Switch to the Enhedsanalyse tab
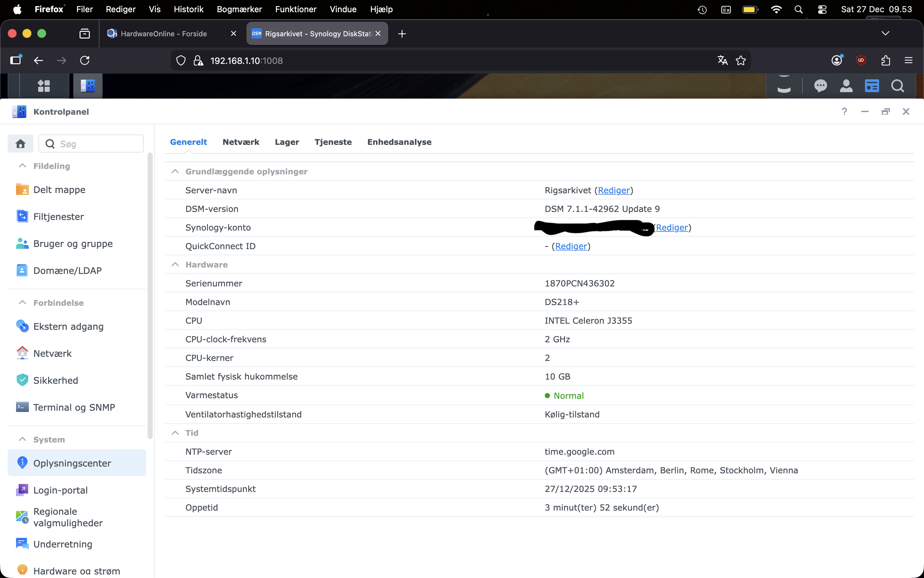 point(399,142)
